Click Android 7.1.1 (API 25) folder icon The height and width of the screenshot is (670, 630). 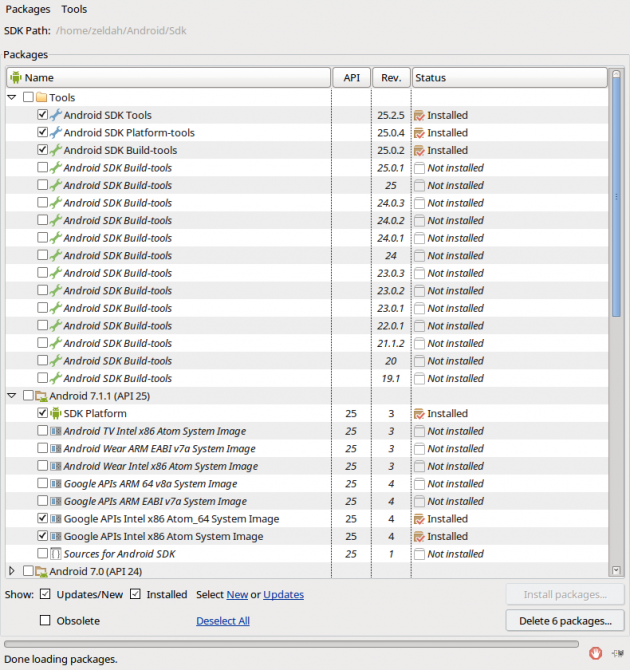pos(41,396)
